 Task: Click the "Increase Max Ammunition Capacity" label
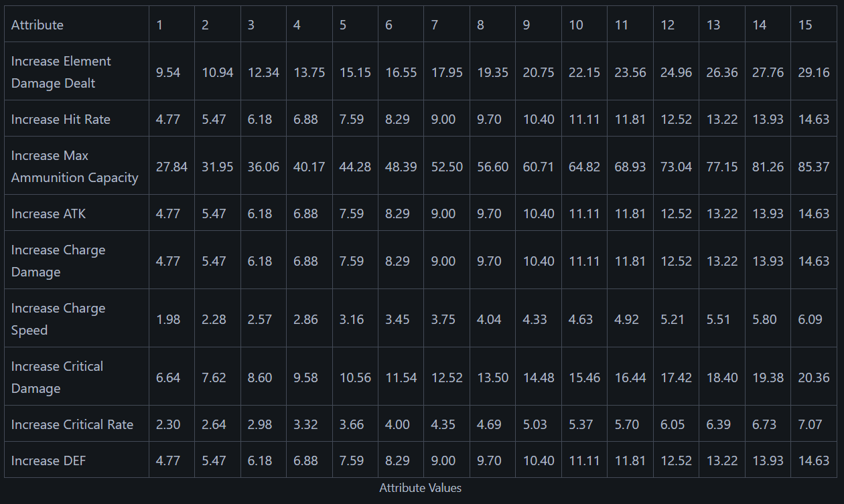point(75,167)
